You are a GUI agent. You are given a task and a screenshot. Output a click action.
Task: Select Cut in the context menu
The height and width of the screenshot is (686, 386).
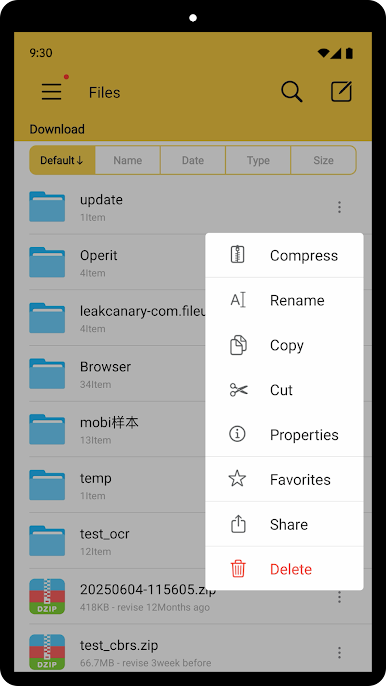click(284, 389)
